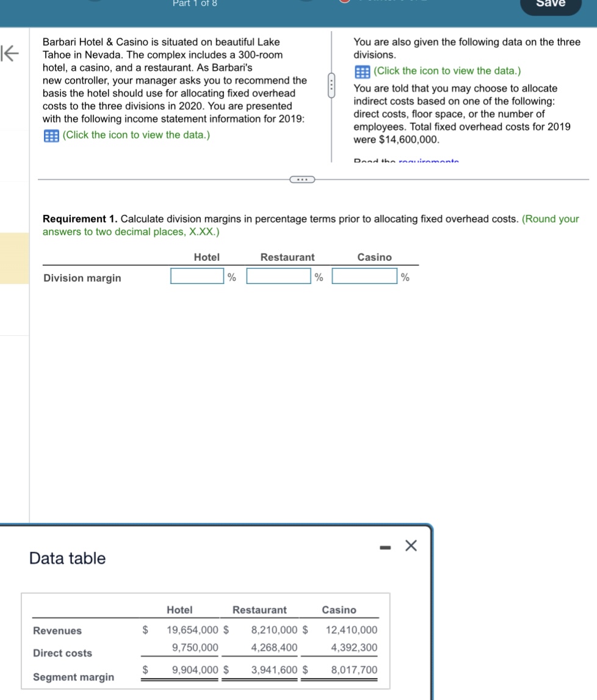
Task: Select Casino direct costs 4,392,300
Action: [x=354, y=647]
